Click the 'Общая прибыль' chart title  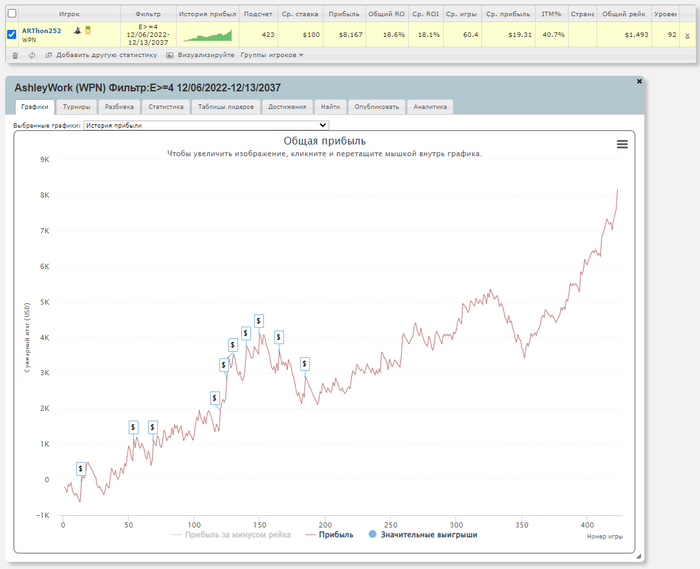coord(325,141)
